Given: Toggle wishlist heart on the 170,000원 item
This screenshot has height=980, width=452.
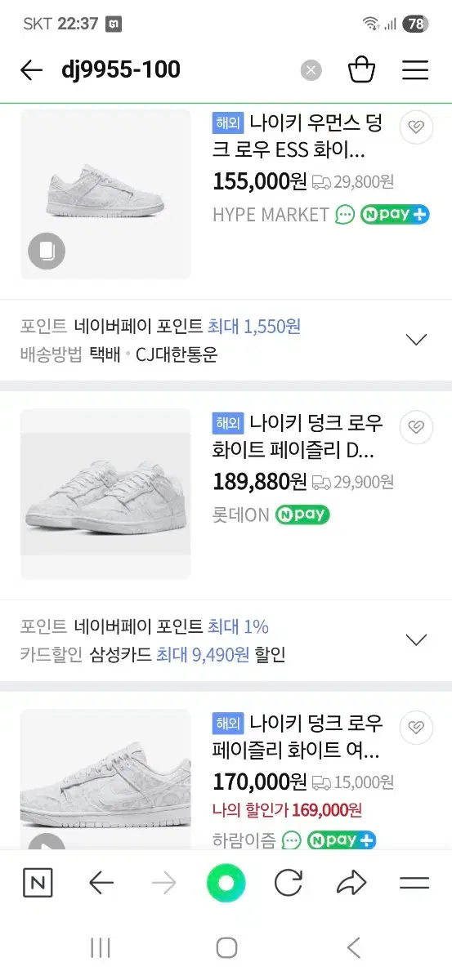Looking at the screenshot, I should coord(416,727).
